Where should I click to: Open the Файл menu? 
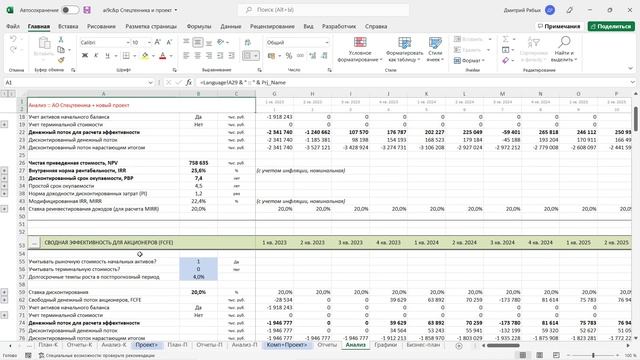coord(13,26)
